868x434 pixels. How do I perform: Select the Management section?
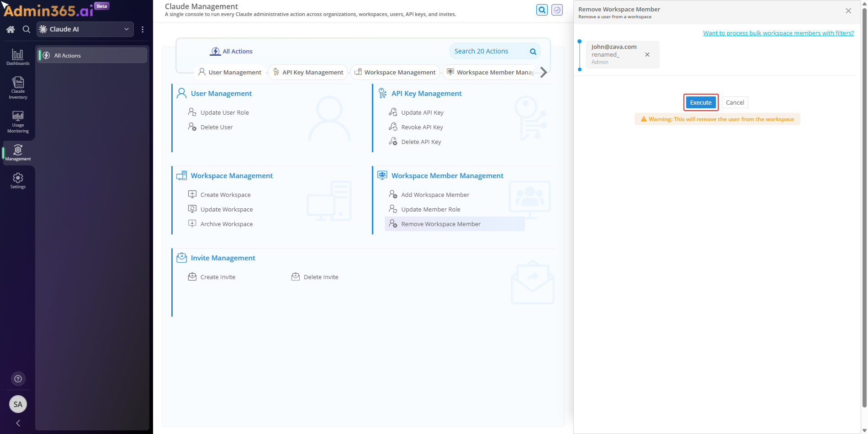click(18, 153)
